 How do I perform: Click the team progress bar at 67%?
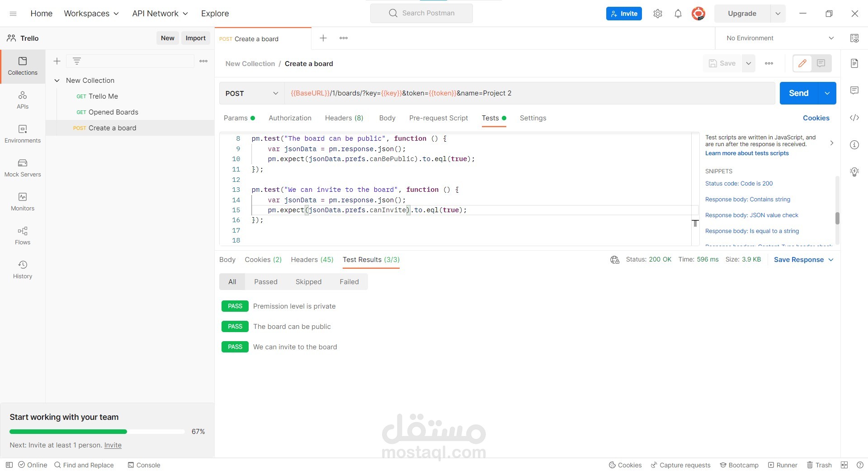pos(97,432)
